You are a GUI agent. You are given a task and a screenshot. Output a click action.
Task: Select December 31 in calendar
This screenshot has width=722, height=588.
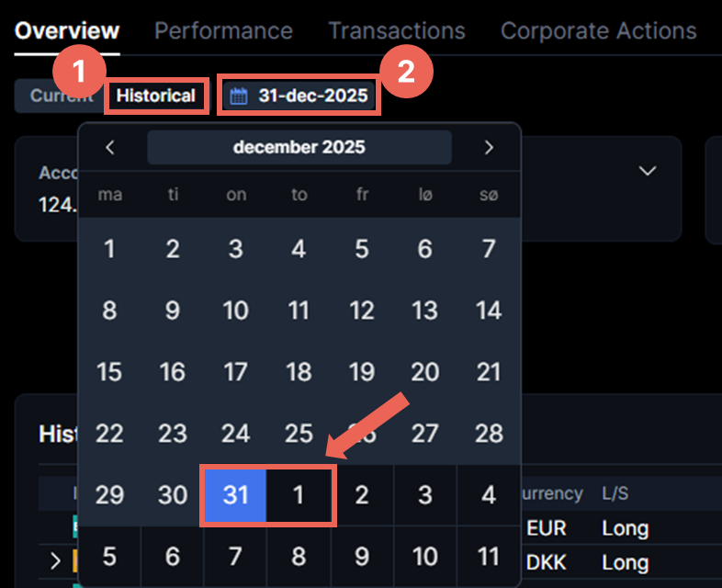[x=235, y=495]
